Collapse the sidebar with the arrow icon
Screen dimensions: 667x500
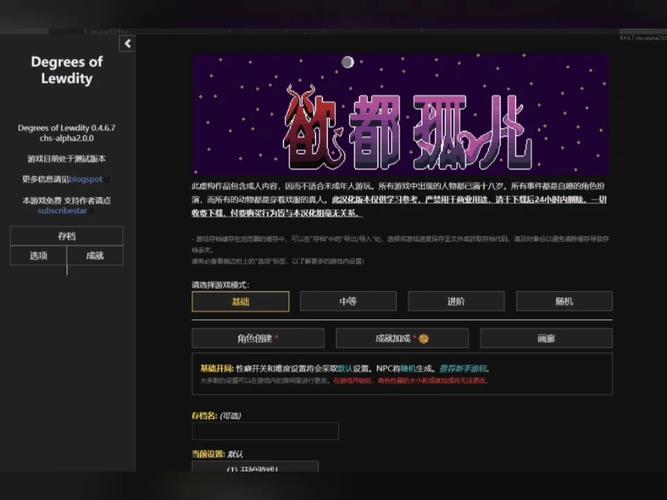pyautogui.click(x=127, y=43)
